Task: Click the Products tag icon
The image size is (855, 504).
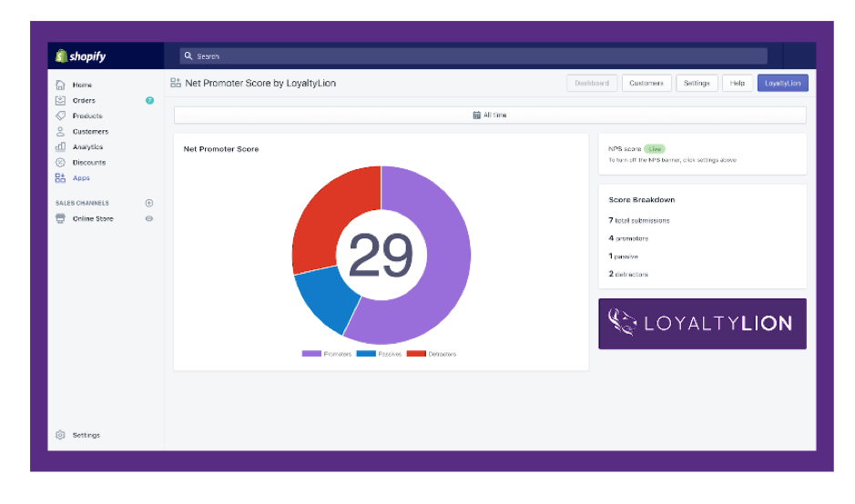Action: tap(60, 116)
